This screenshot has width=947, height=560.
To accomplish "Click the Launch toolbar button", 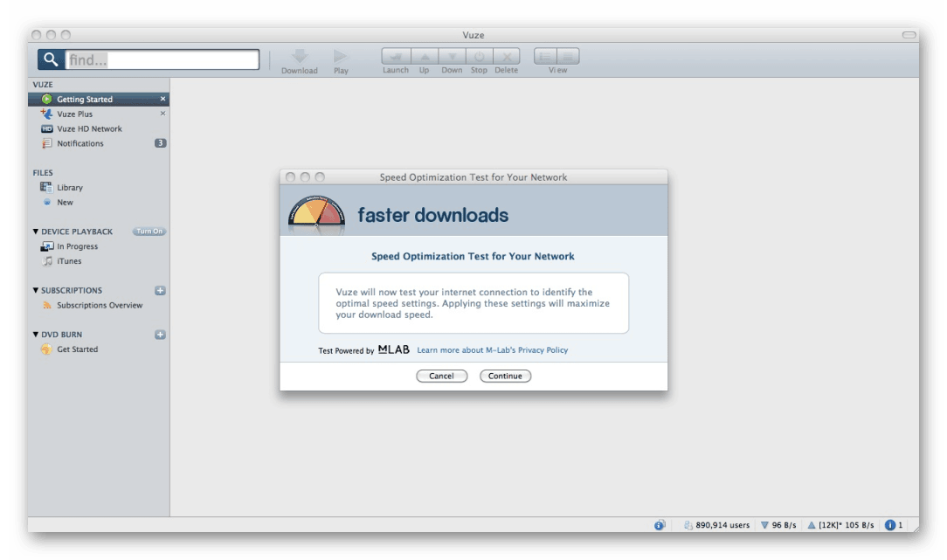I will [x=397, y=56].
